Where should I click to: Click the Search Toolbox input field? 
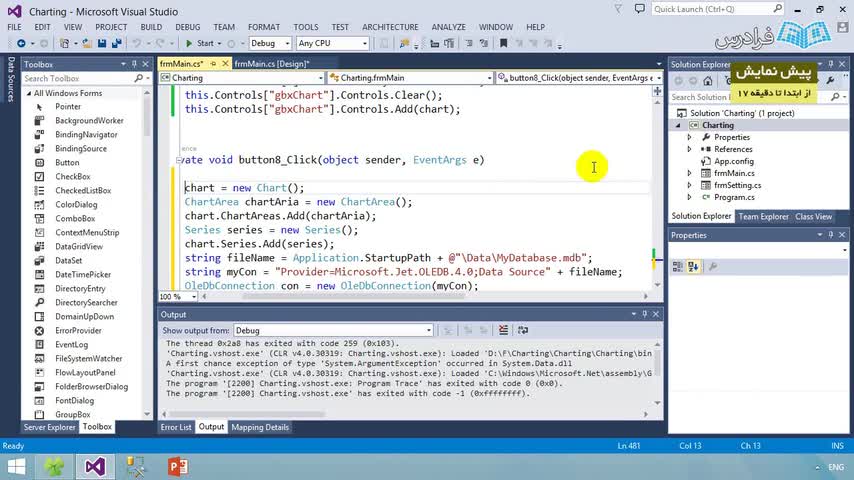78,78
